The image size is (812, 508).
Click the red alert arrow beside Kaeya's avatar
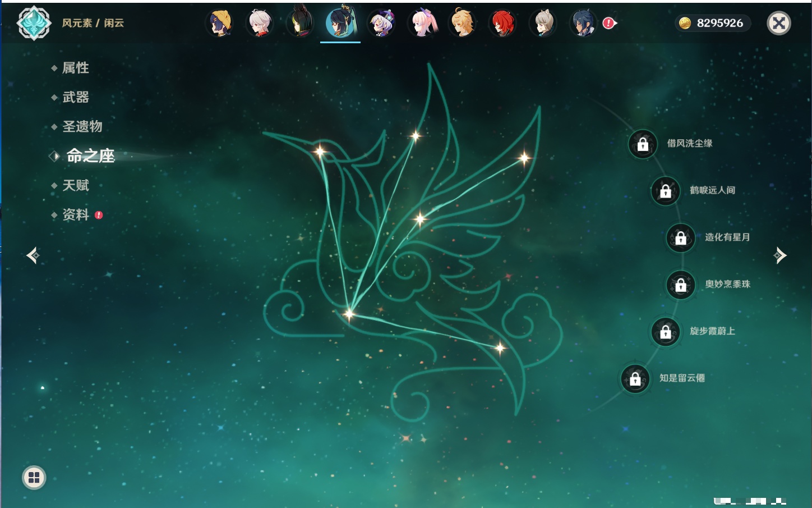pyautogui.click(x=609, y=23)
